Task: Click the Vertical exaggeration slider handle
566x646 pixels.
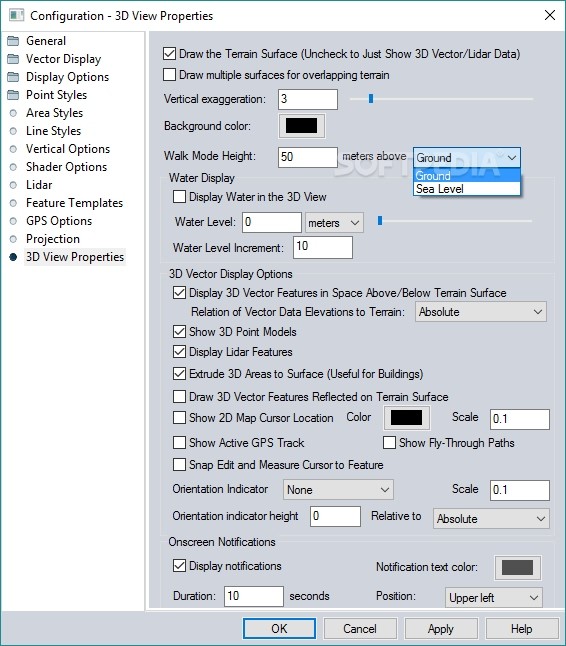Action: 371,98
